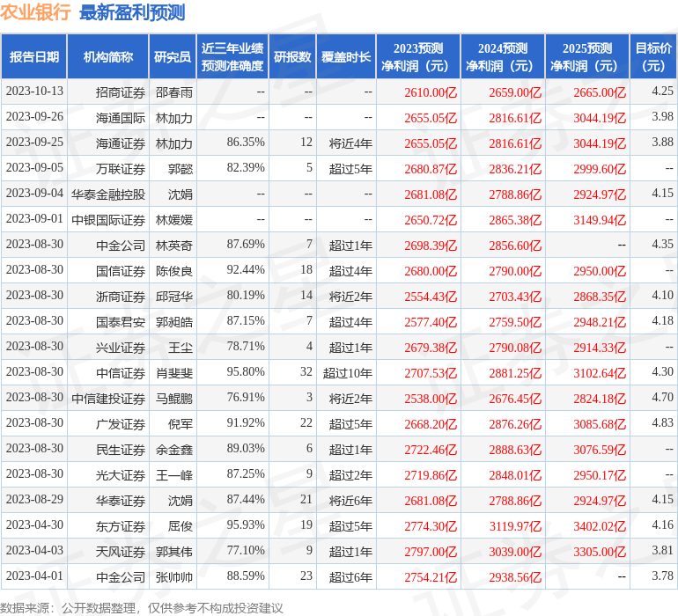
Task: Select the 报告日期 column header
Action: coord(34,56)
